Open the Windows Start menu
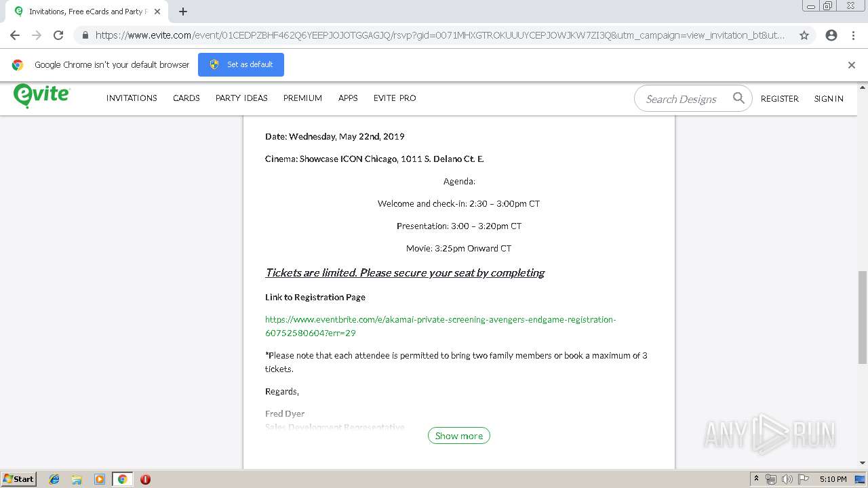Screen dimensions: 868x488 point(18,479)
